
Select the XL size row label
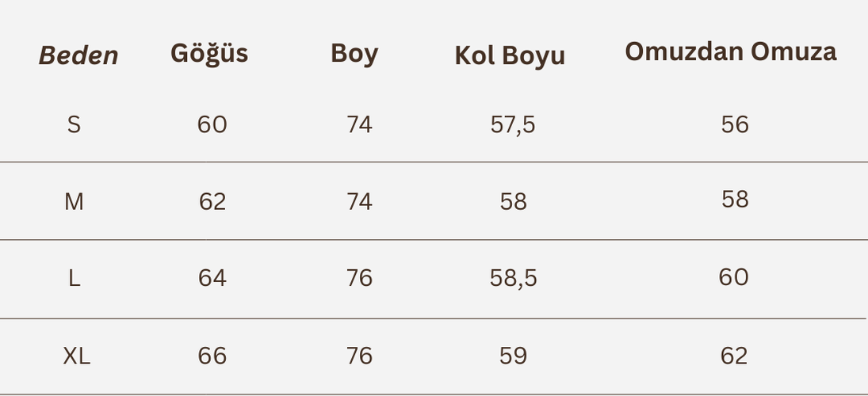pyautogui.click(x=76, y=356)
